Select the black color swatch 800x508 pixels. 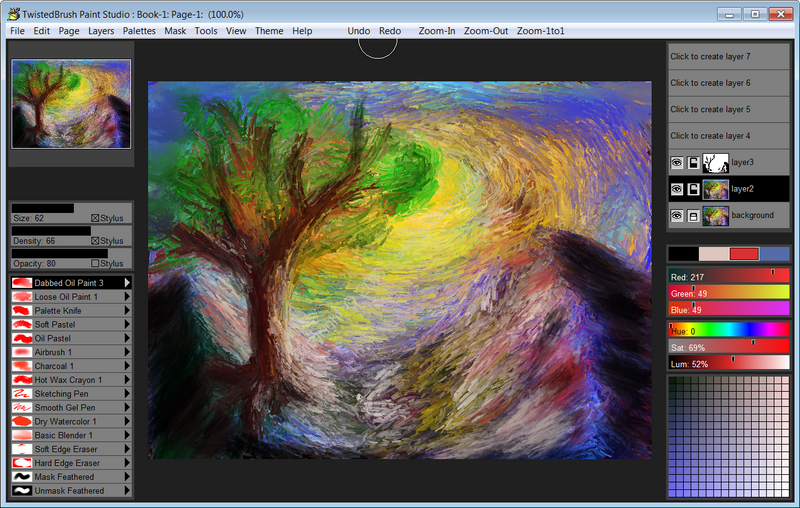coord(684,253)
